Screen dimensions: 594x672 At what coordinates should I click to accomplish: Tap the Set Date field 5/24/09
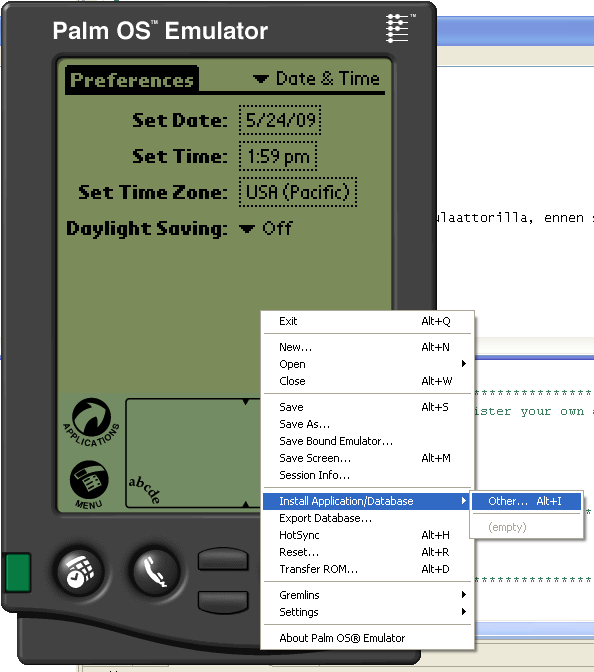pyautogui.click(x=280, y=120)
